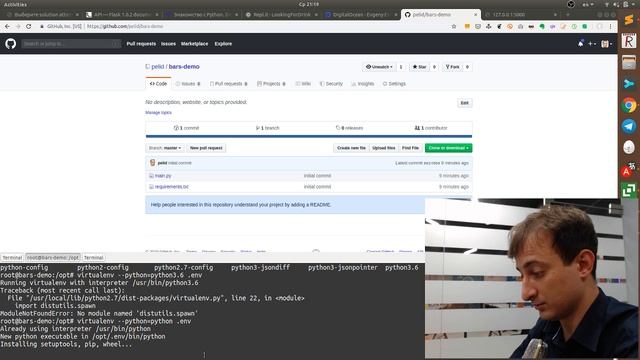Open the green screenshot tool dock icon

pos(629,190)
